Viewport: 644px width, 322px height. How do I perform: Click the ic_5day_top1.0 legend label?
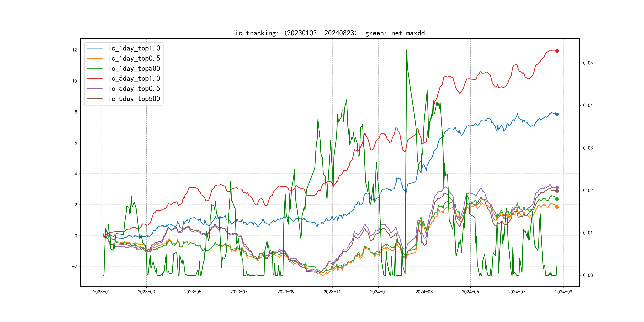tap(134, 79)
